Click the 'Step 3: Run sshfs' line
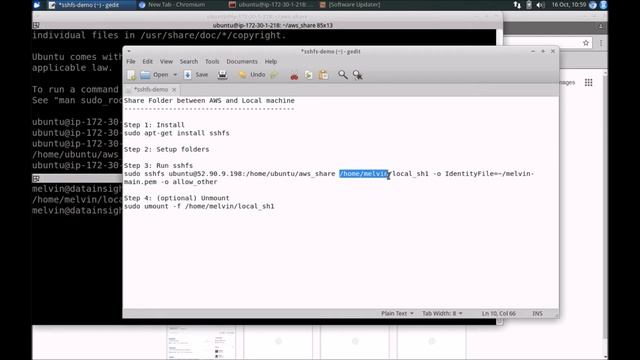The width and height of the screenshot is (640, 360). point(158,166)
